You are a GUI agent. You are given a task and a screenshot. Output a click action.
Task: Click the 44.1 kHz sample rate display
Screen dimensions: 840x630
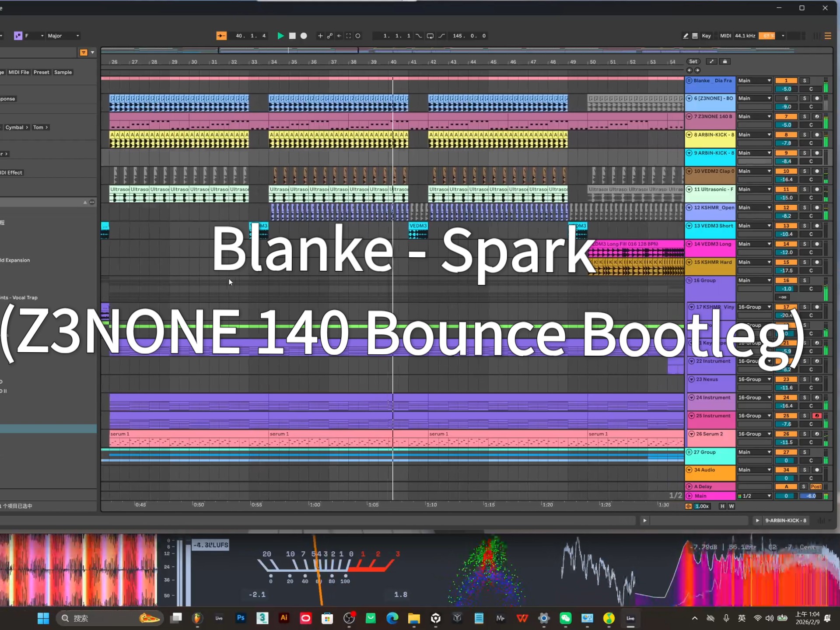click(745, 36)
